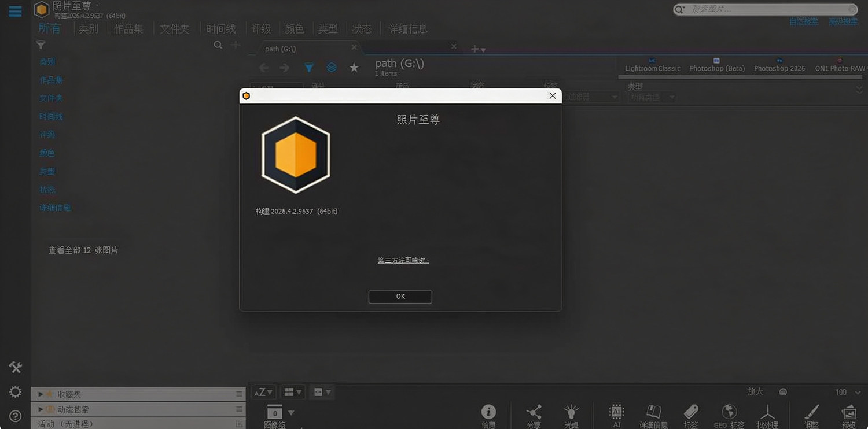Screen dimensions: 868x429
Task: Click the magnifier search icon in left panel
Action: pos(218,45)
